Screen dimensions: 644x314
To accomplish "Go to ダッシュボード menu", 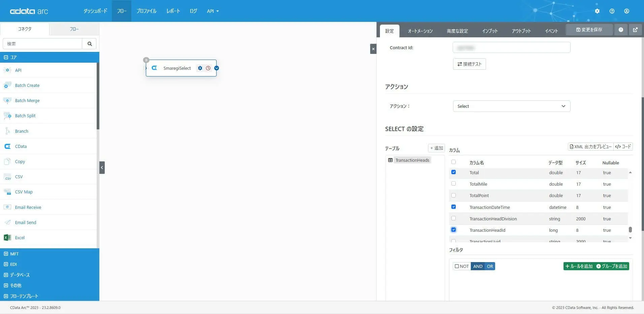I will click(95, 11).
